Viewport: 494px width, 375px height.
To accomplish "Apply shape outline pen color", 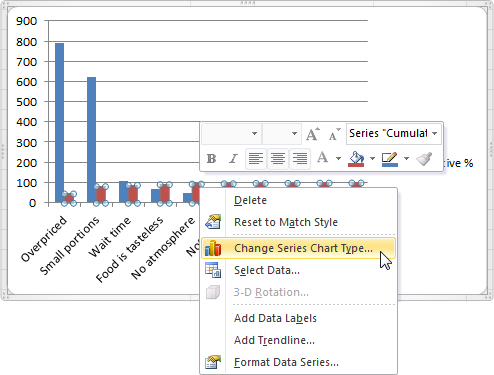I will click(390, 158).
